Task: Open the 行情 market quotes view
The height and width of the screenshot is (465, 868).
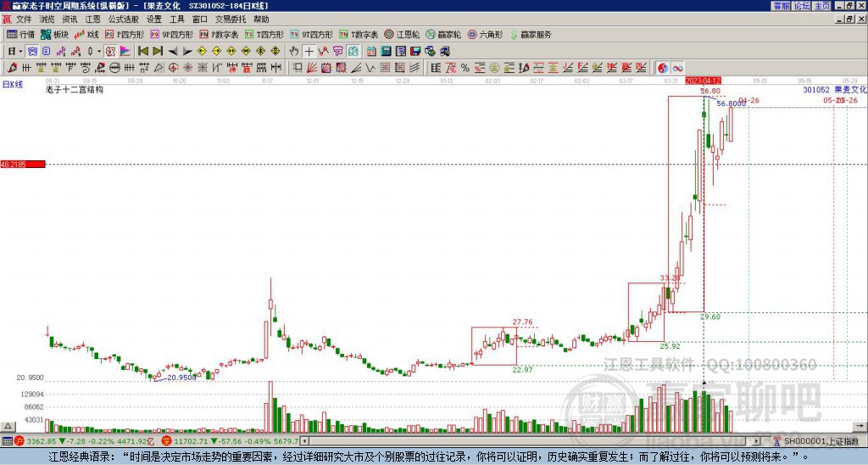Action: point(20,34)
